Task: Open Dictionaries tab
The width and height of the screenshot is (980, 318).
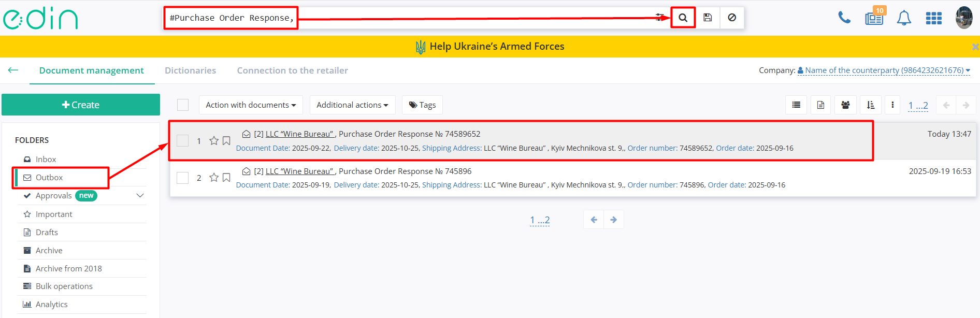Action: (190, 70)
